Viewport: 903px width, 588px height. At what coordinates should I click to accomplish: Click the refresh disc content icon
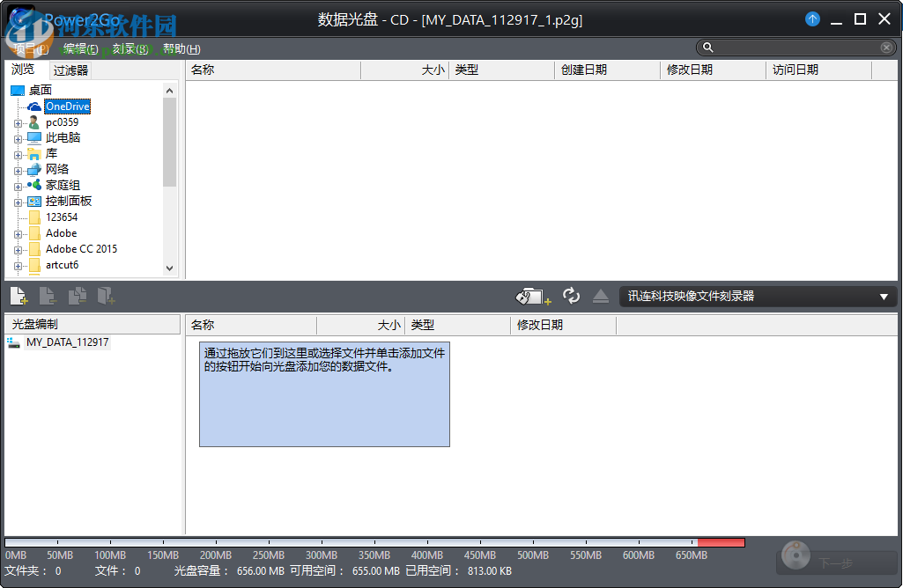click(x=571, y=295)
